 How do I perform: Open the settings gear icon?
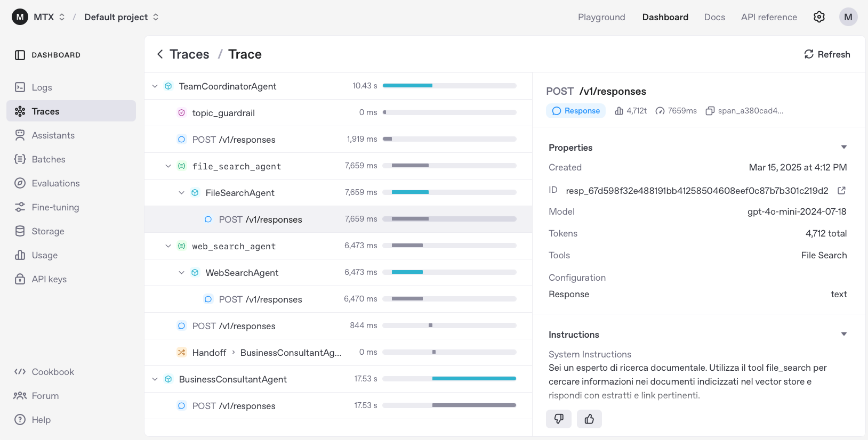819,17
